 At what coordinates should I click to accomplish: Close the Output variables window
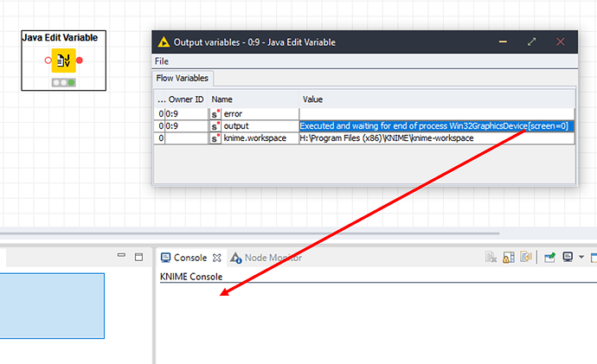click(x=561, y=42)
